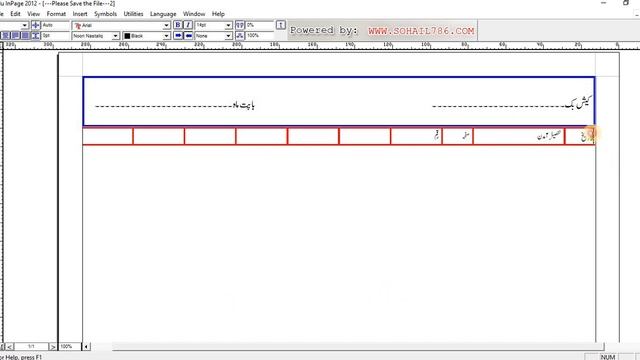The height and width of the screenshot is (360, 640).
Task: Open the Arial font dropdown
Action: [166, 25]
